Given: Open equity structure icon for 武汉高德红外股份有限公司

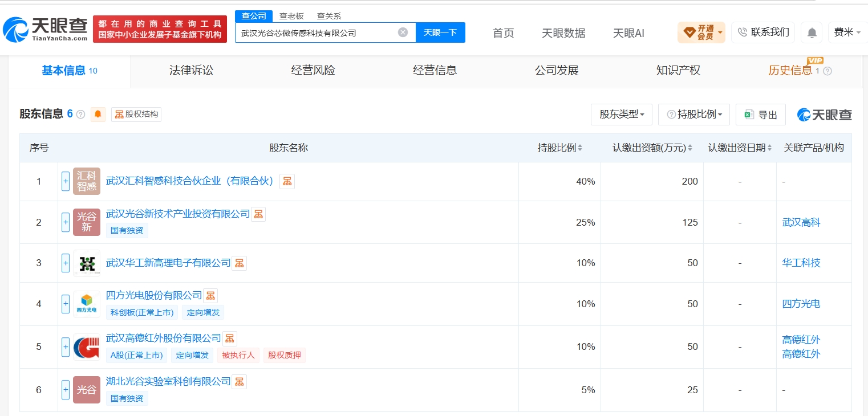Looking at the screenshot, I should 230,338.
